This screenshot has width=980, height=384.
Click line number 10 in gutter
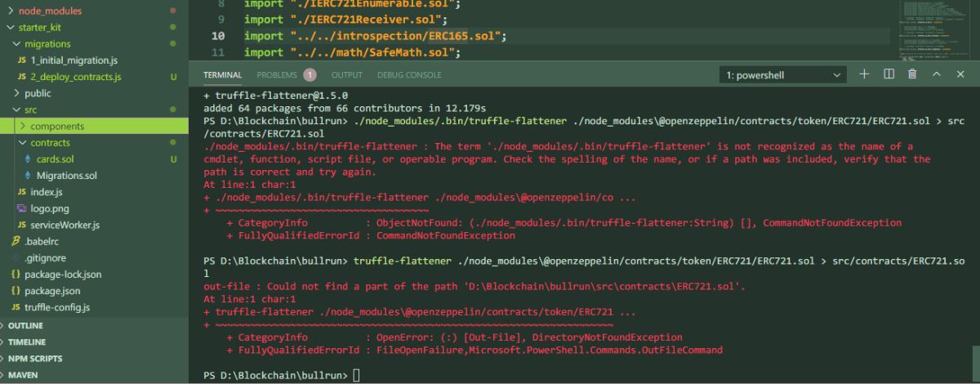tap(218, 36)
